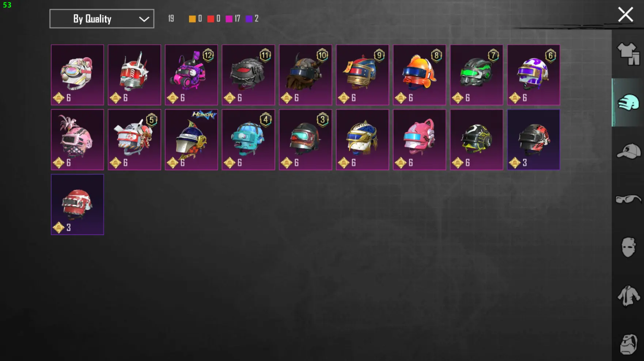Open the backpack category icon
644x361 pixels.
(x=628, y=344)
